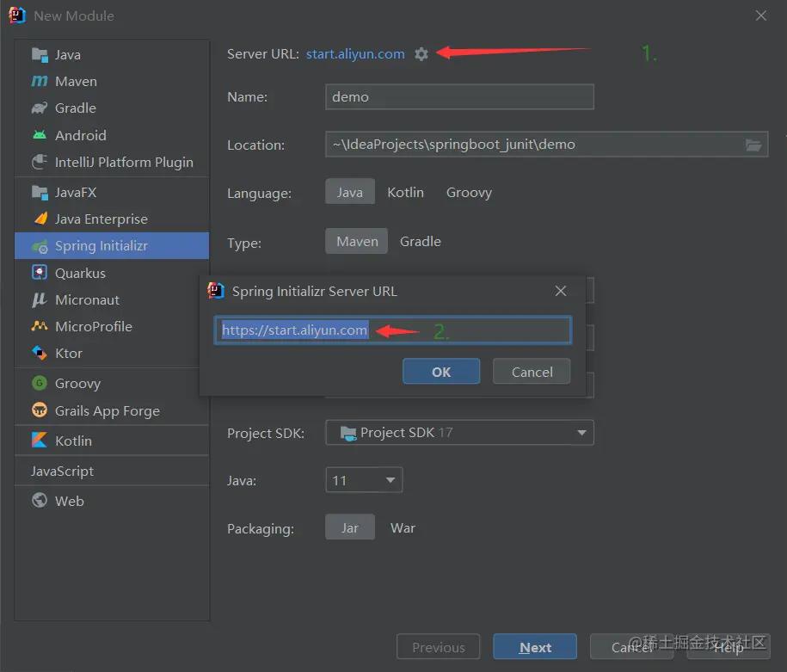Select Micronaut in module list
Viewport: 787px width, 672px height.
[112, 299]
